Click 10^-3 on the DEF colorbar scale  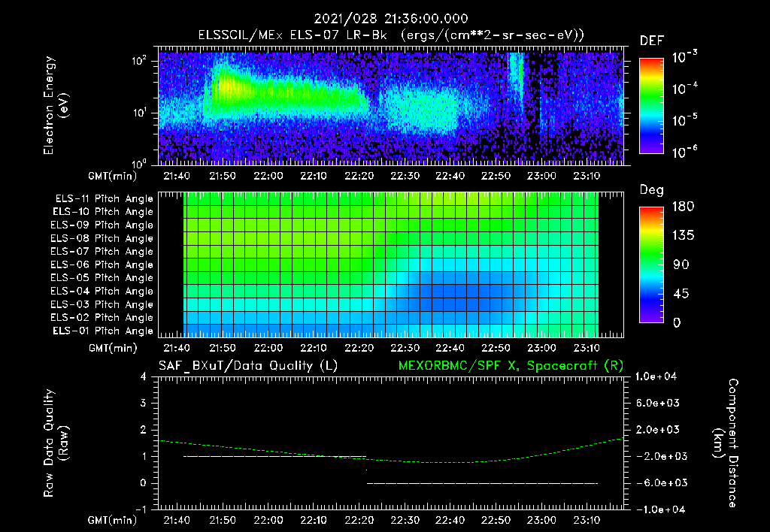685,57
